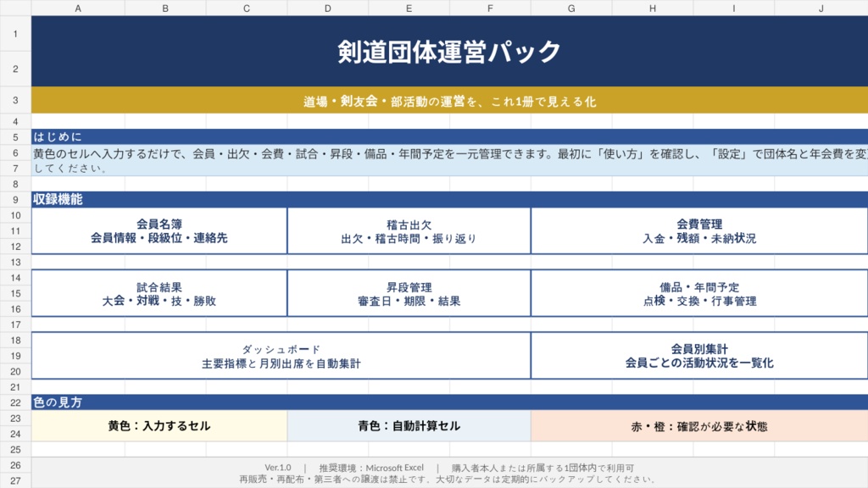Select row 5 header

15,136
